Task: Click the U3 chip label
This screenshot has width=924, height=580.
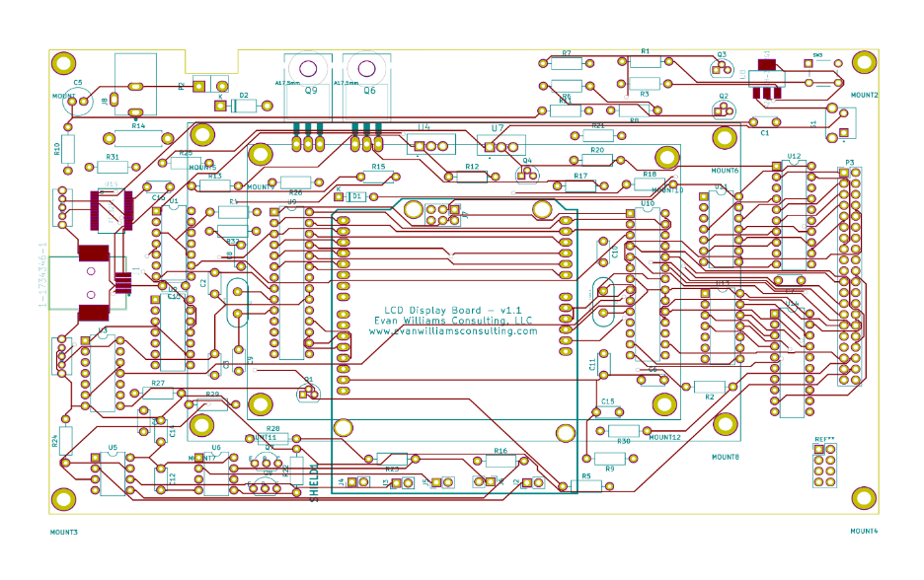Action: click(103, 330)
